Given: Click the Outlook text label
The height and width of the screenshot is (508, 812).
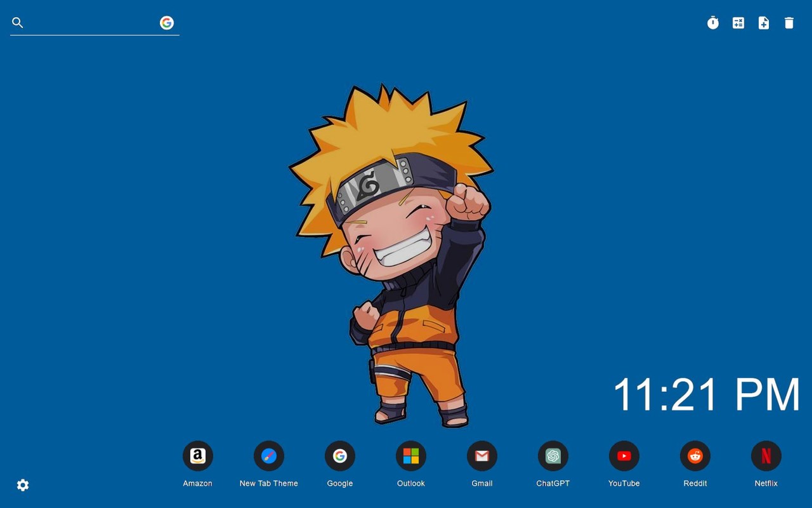Looking at the screenshot, I should (x=411, y=483).
